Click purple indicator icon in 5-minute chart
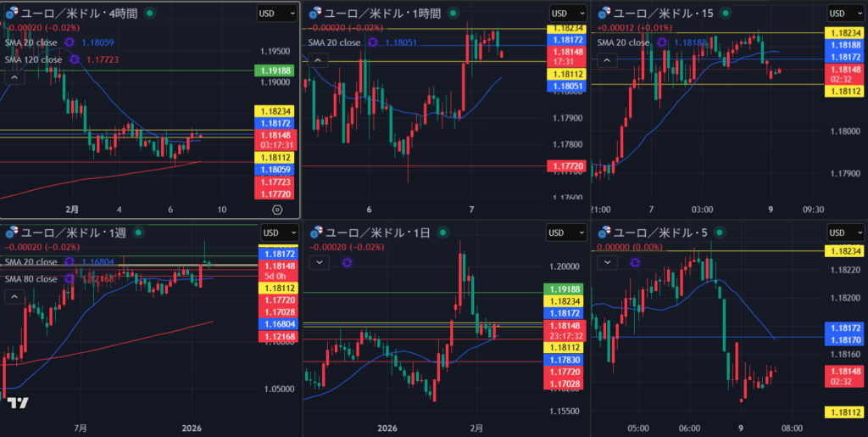Screen dimensions: 868x437 pos(637,263)
